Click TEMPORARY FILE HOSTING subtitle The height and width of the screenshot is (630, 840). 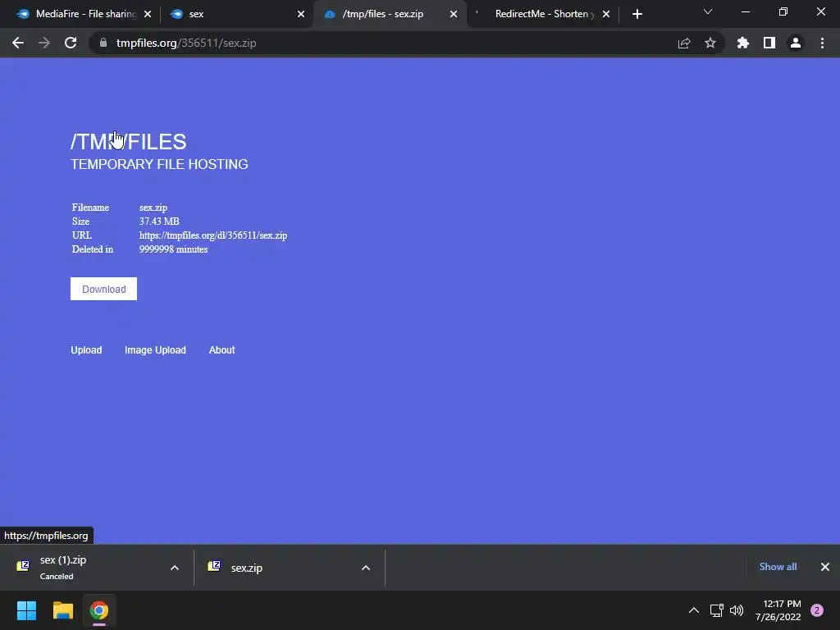[159, 164]
